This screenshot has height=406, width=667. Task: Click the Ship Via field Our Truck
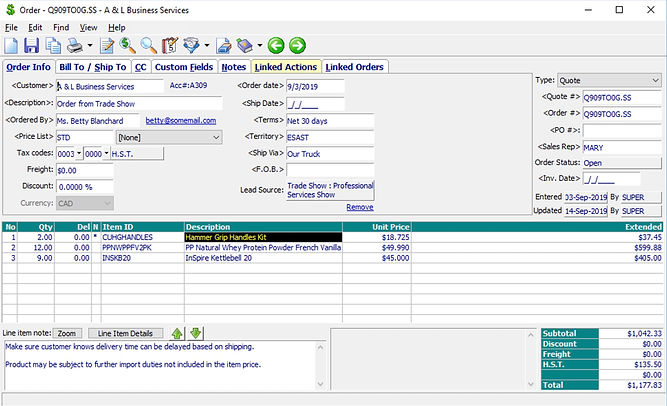pos(330,154)
